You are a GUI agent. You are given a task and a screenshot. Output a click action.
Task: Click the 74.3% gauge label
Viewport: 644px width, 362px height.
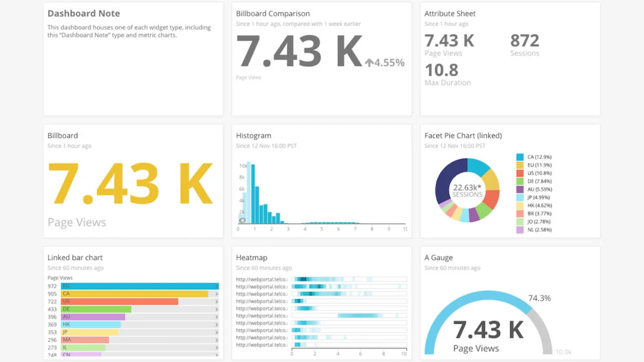[x=539, y=298]
